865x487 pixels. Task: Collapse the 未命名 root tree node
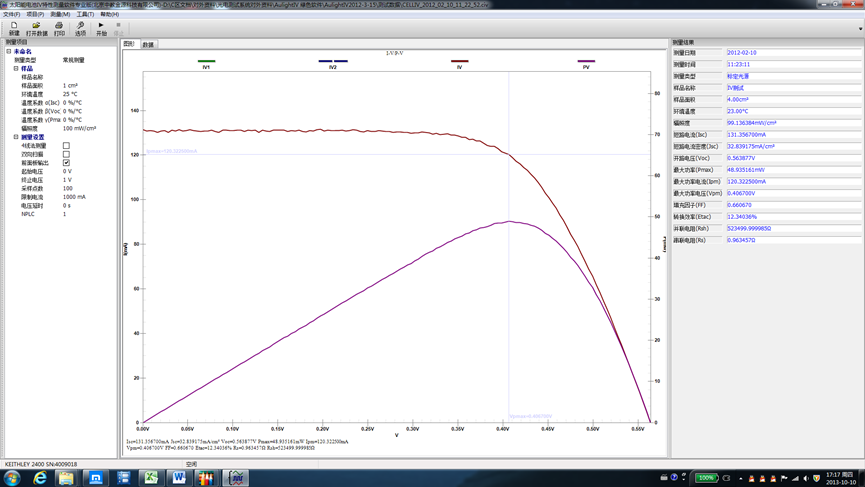coord(9,52)
